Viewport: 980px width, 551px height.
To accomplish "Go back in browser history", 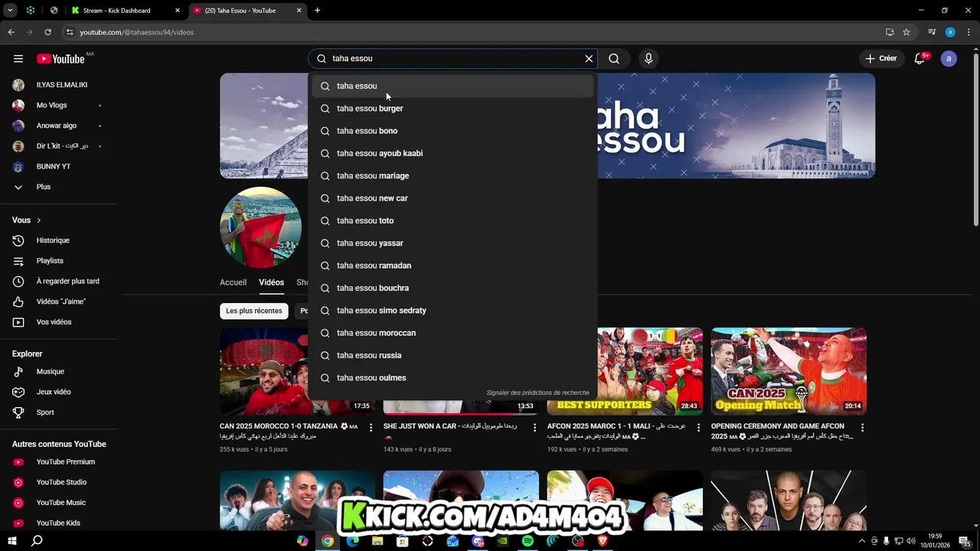I will coord(11,32).
